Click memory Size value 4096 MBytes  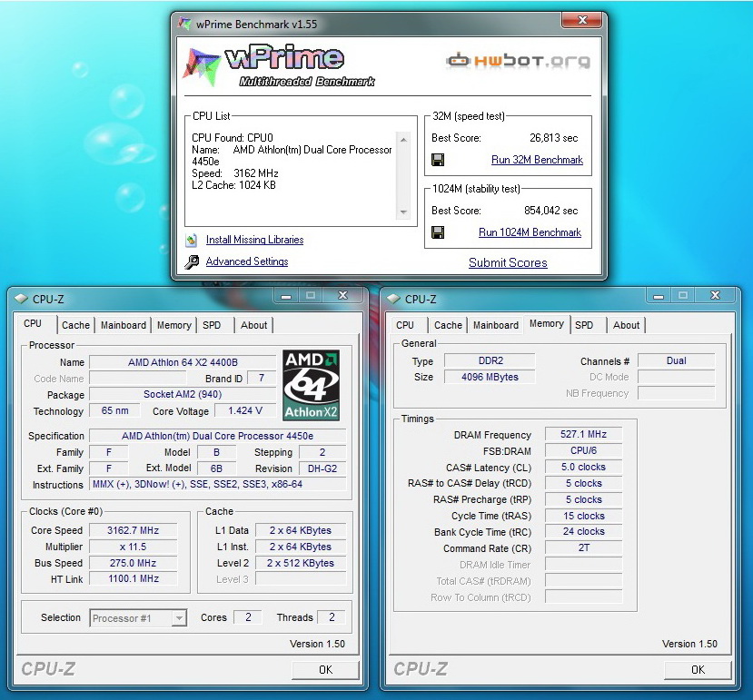(490, 378)
